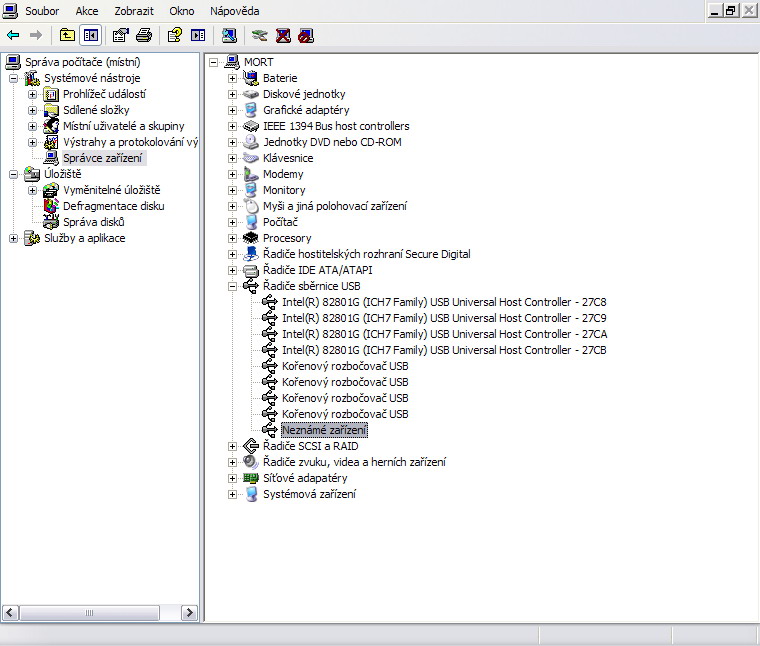The width and height of the screenshot is (760, 646).
Task: Open the Zobrazit menu
Action: pos(133,11)
